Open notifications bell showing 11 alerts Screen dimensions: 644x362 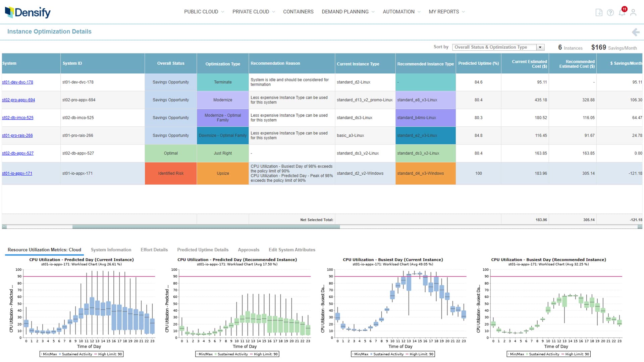(622, 12)
